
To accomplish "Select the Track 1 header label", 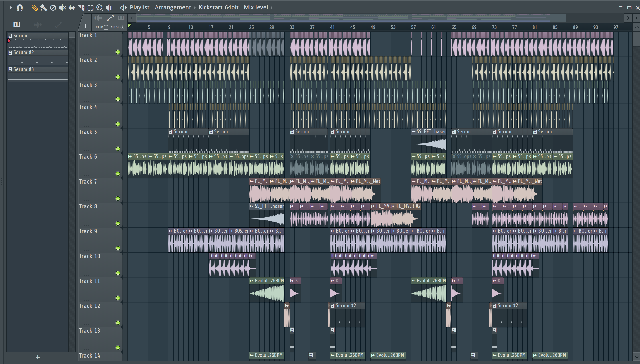I will coord(88,35).
